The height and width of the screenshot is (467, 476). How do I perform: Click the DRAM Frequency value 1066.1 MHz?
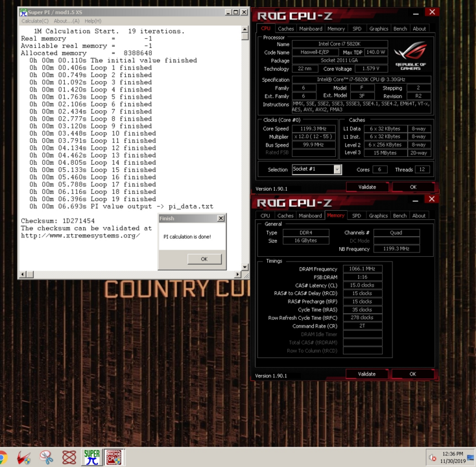click(362, 269)
